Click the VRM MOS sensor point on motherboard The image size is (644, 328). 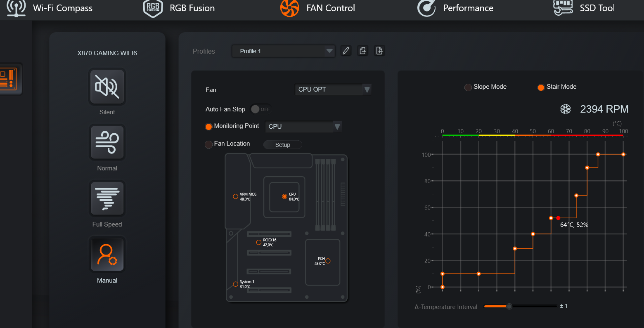[x=235, y=197]
